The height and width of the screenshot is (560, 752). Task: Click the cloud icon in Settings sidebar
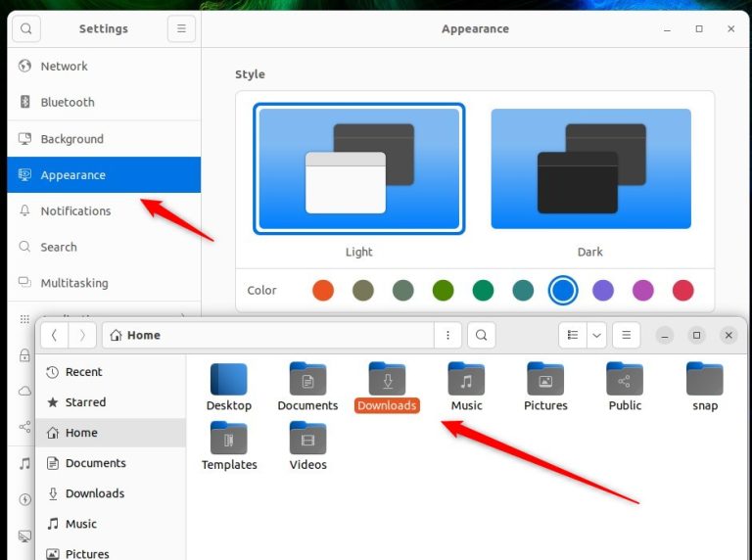pos(24,392)
